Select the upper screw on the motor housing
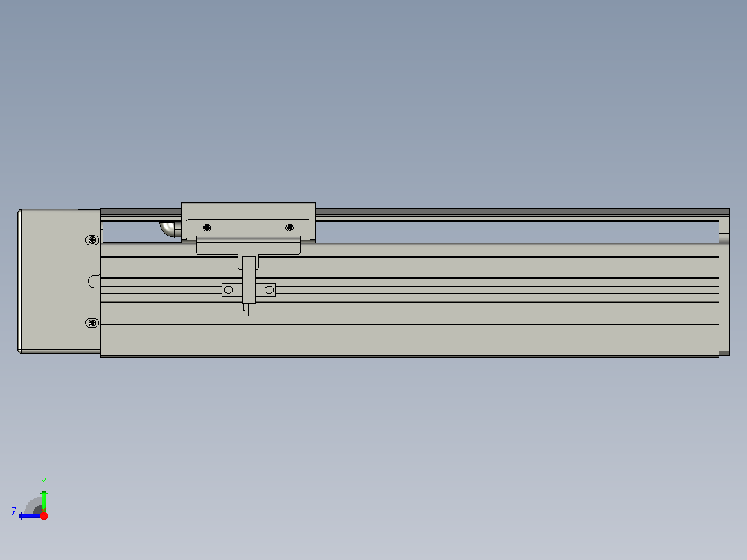The image size is (747, 560). tap(92, 240)
